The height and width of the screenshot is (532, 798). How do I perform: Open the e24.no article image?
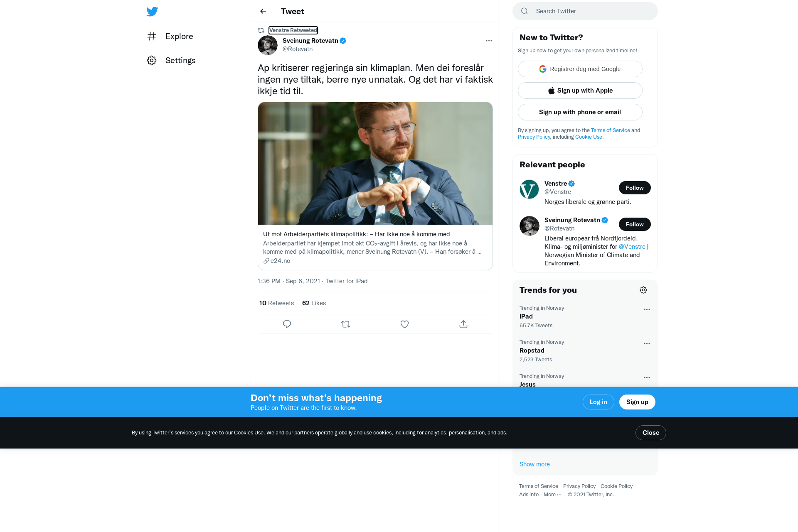[x=375, y=164]
